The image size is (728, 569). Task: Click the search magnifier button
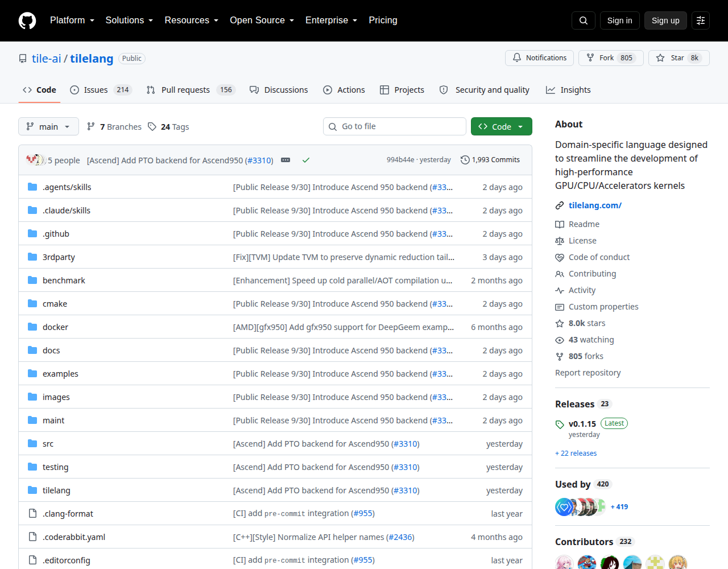coord(584,20)
